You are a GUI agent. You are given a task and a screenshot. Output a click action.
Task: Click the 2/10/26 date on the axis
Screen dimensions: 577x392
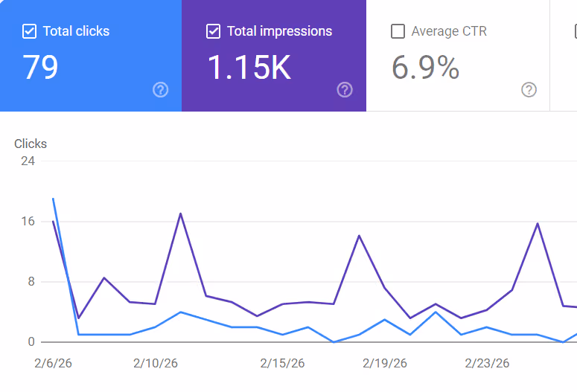(x=156, y=364)
